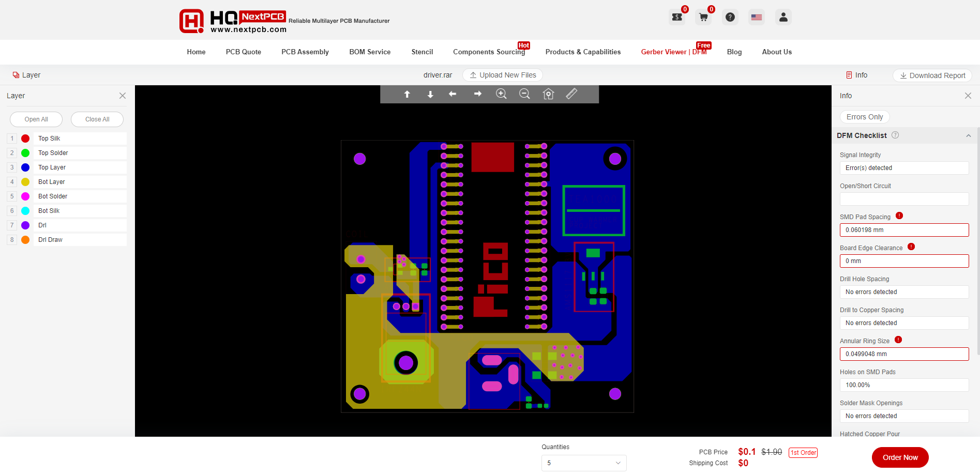Click the Order Now button

click(x=900, y=457)
